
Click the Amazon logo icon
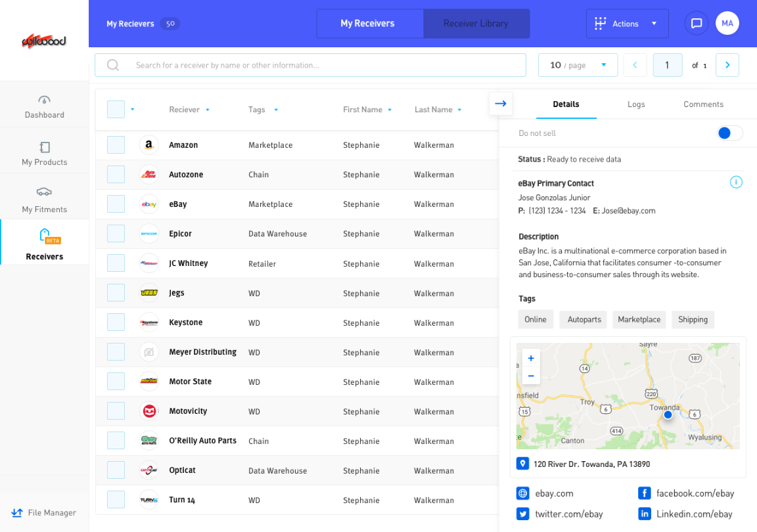point(149,145)
